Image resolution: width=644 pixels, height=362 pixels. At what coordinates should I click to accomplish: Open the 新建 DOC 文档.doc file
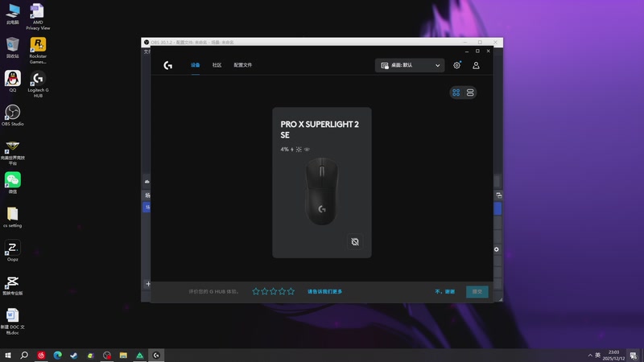tap(13, 321)
